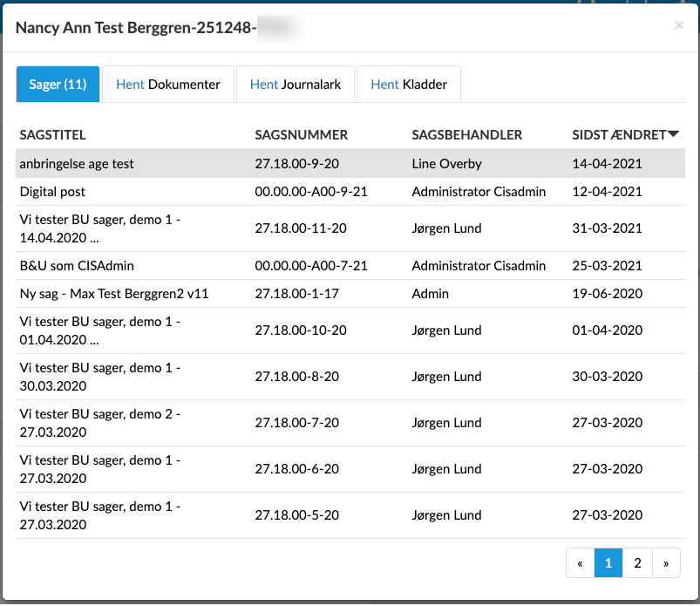The image size is (700, 606).
Task: Close the dialog with the X icon
Action: pyautogui.click(x=679, y=25)
